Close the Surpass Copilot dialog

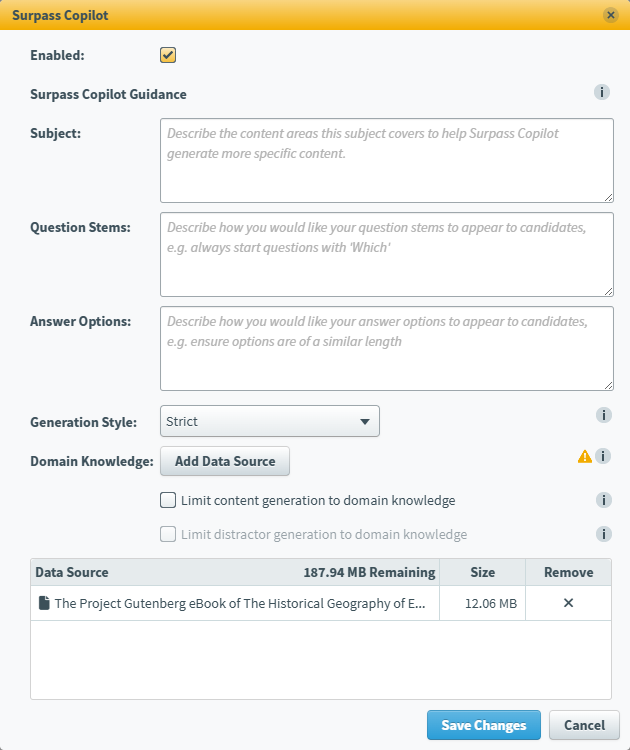click(x=610, y=15)
